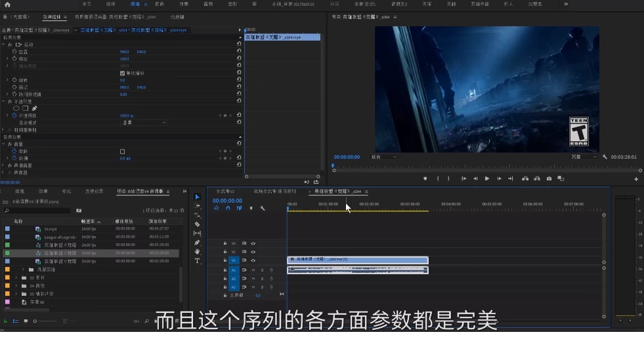
Task: Expand the Time Remapping effect
Action: tap(3, 130)
